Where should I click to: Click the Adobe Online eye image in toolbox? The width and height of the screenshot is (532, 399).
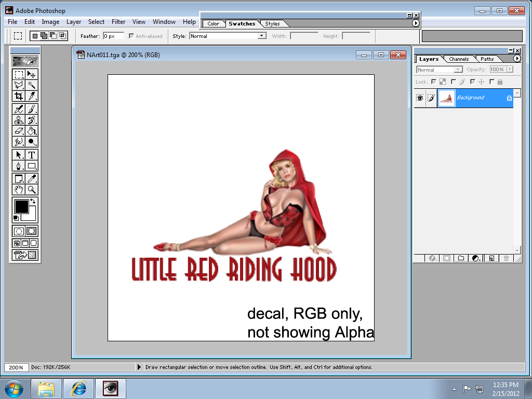point(25,61)
